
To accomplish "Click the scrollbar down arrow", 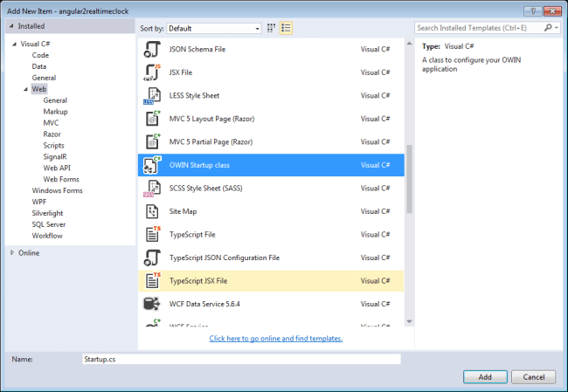I will [x=409, y=321].
